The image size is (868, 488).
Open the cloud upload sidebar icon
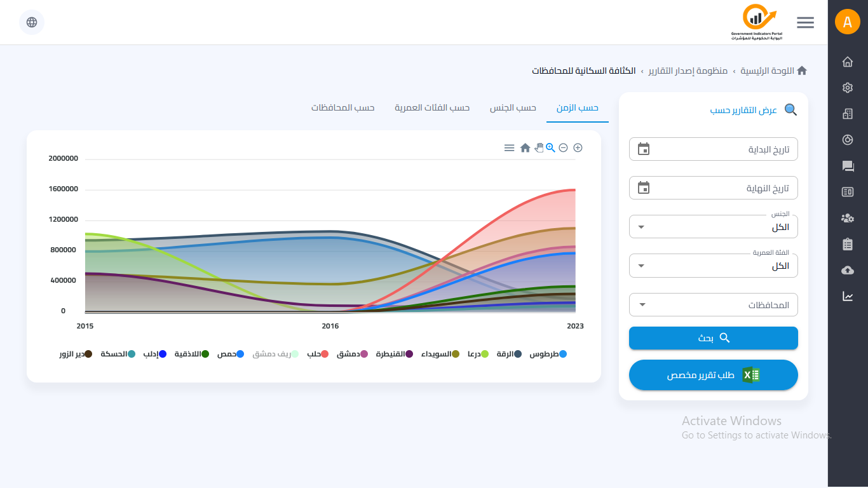(847, 270)
